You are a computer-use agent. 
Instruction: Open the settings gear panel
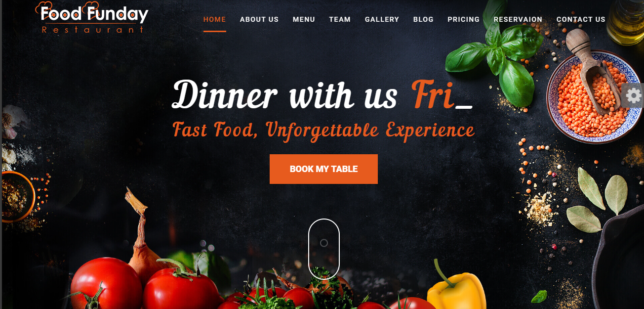634,95
